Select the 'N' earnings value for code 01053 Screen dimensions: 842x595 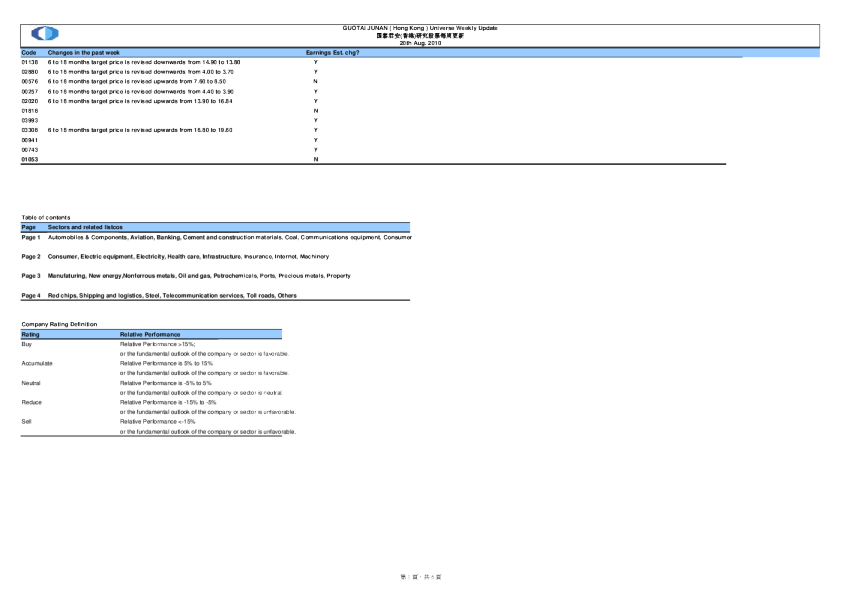coord(316,159)
